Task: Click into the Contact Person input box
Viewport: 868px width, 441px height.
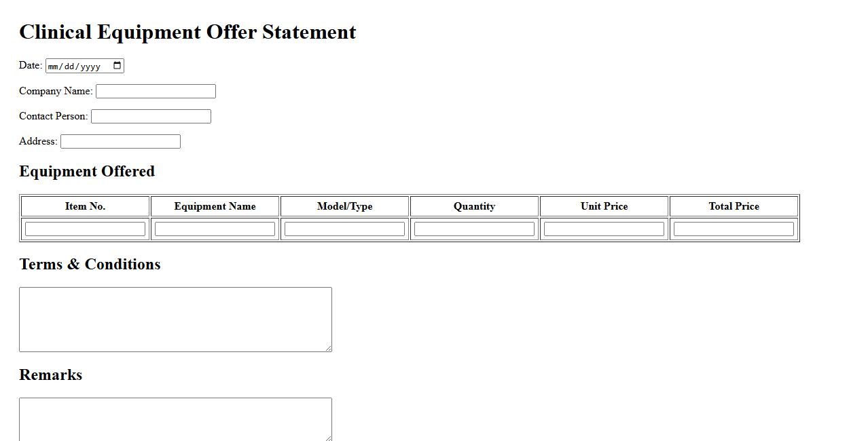Action: coord(151,117)
